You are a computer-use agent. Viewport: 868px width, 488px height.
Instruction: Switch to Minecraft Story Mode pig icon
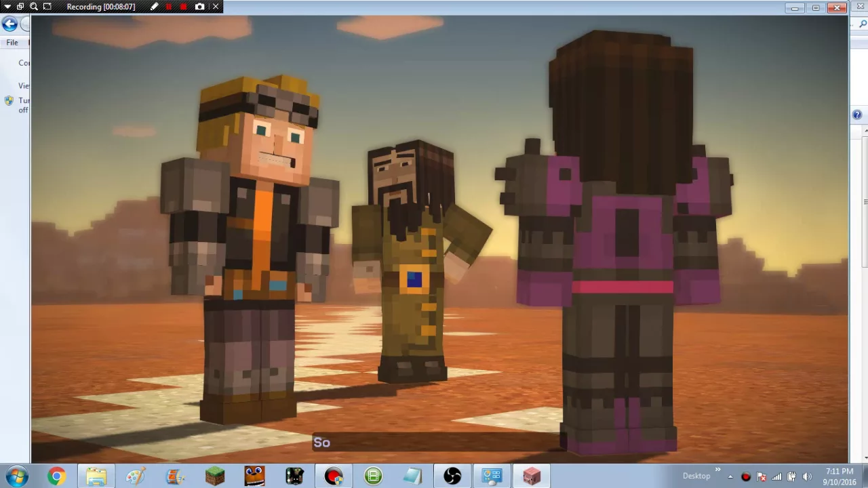tap(532, 476)
